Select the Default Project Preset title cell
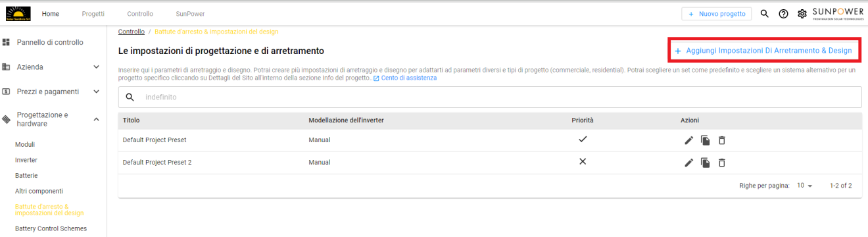 [x=155, y=140]
